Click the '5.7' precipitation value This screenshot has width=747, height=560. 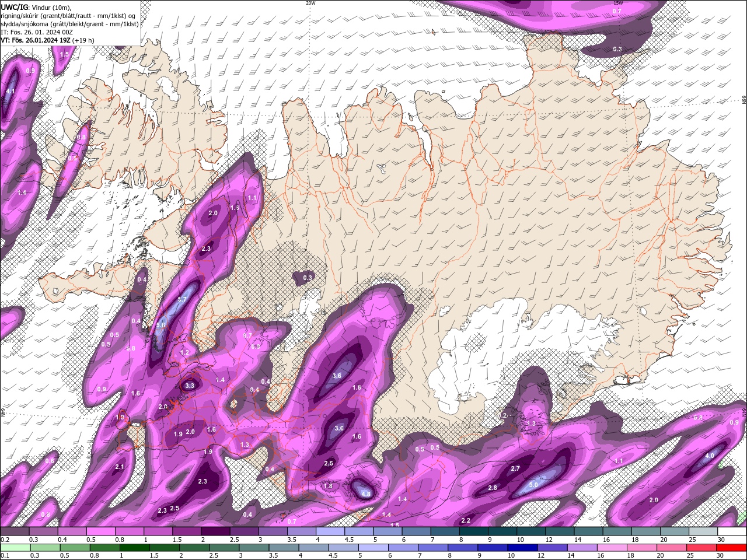[x=182, y=300]
